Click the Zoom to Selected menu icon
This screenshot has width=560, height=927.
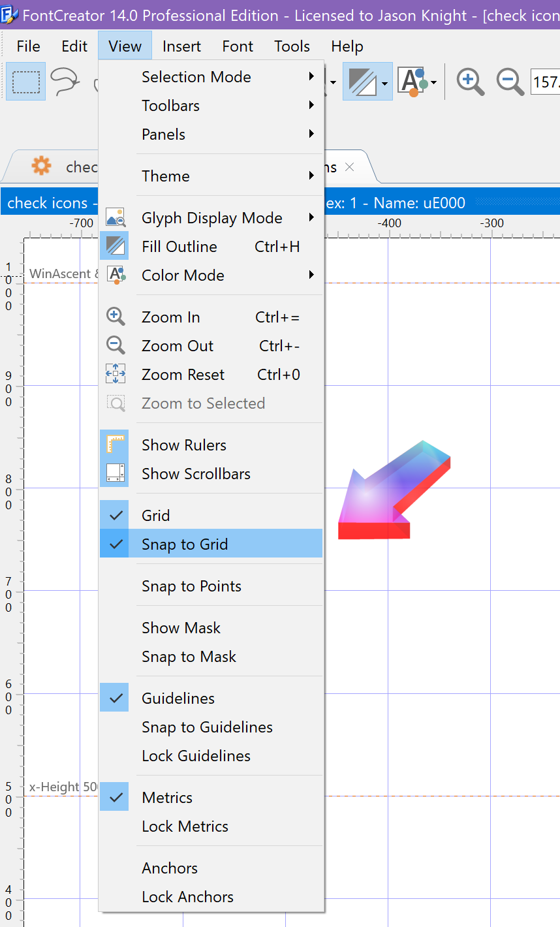coord(115,403)
